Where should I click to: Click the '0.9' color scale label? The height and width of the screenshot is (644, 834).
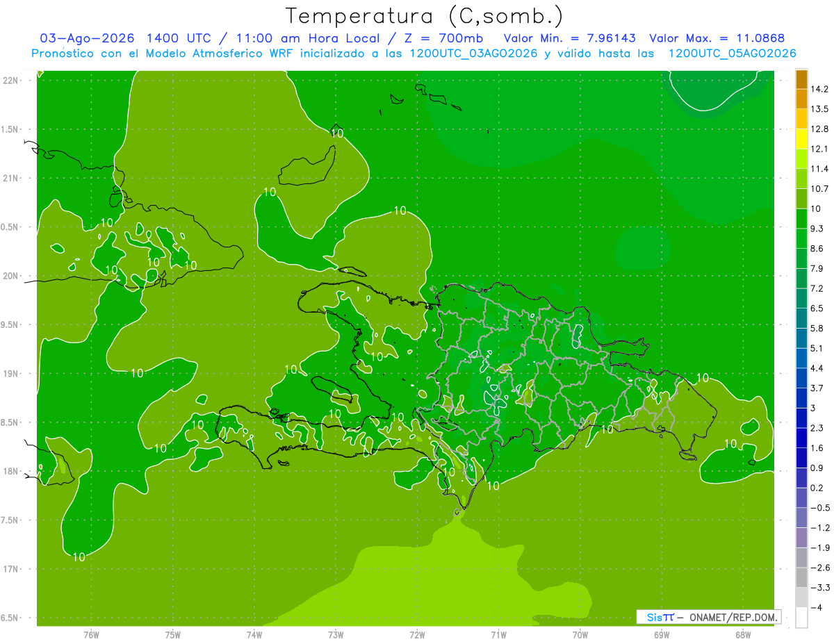click(x=817, y=468)
